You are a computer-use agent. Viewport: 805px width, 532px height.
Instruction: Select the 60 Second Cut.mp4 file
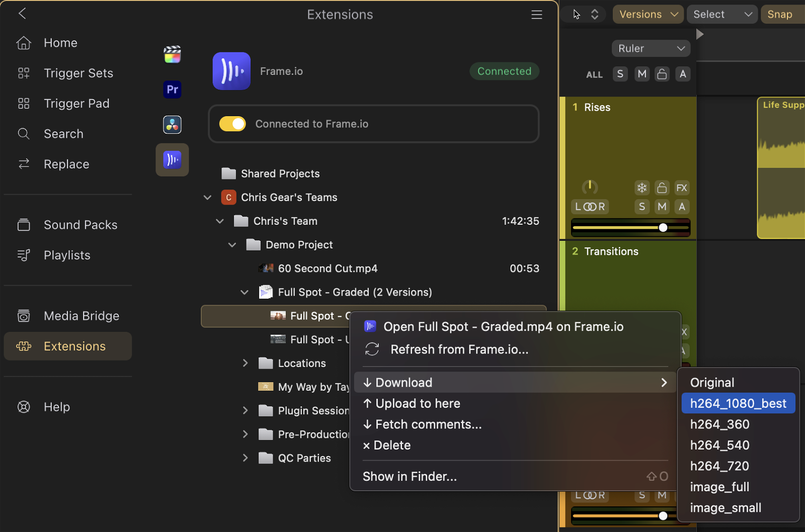373,269
